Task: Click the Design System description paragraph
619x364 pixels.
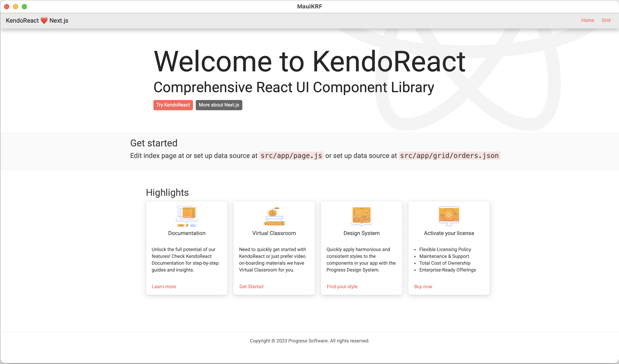Action: point(361,259)
